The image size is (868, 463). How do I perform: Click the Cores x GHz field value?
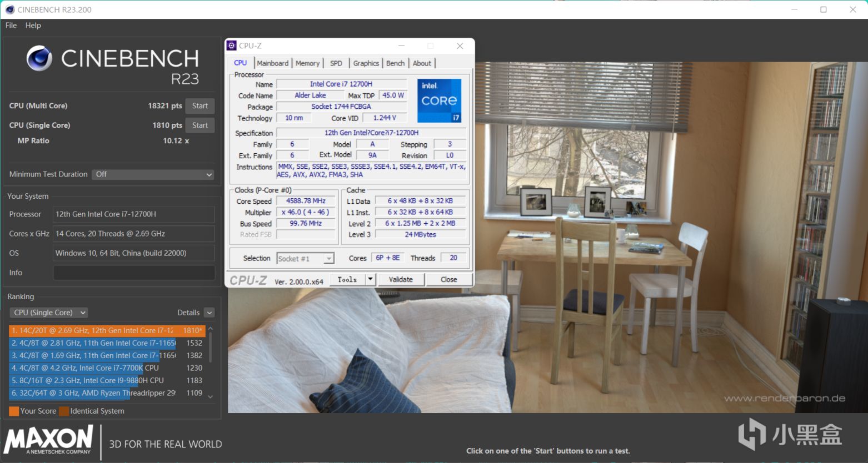click(x=134, y=234)
